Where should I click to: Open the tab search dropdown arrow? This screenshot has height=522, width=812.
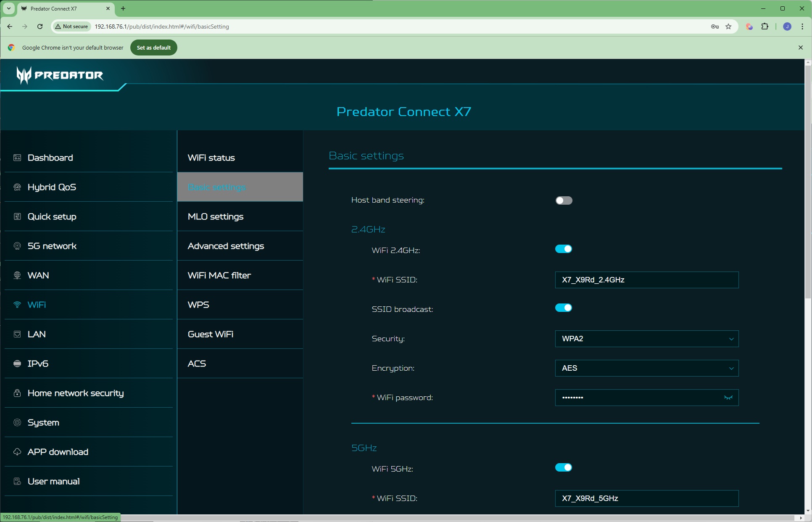pyautogui.click(x=8, y=8)
